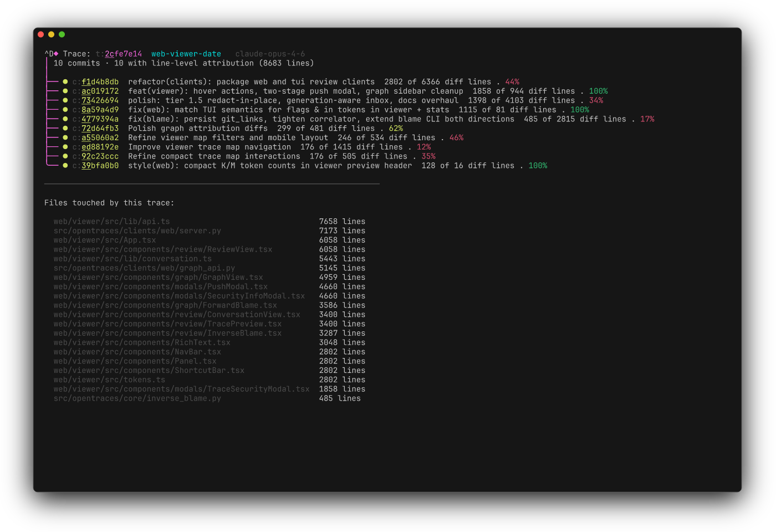This screenshot has width=776, height=532.
Task: Open commit a55060a2 hash link
Action: click(x=100, y=138)
